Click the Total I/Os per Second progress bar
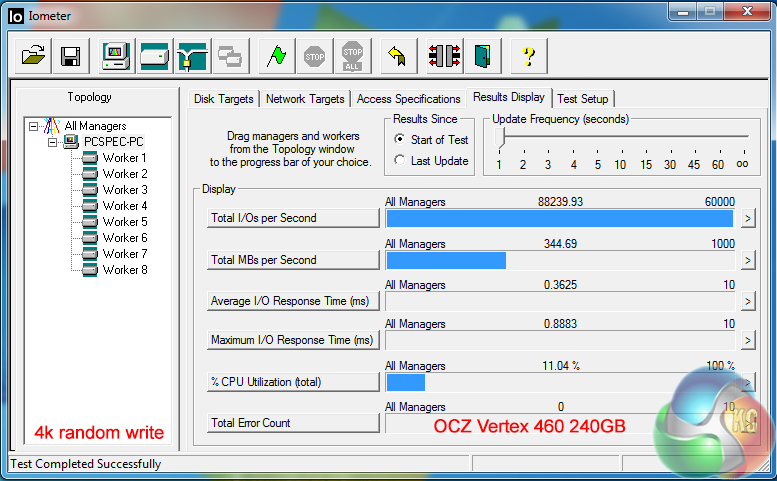Image resolution: width=777 pixels, height=481 pixels. pos(560,218)
